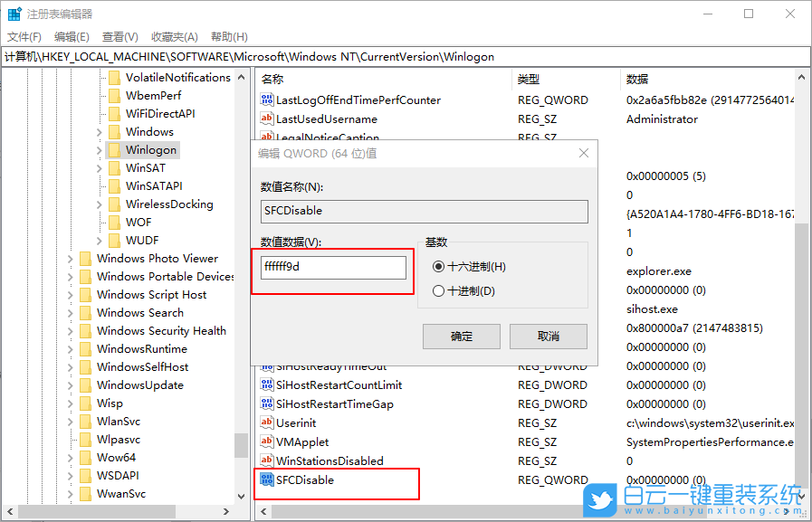Click the 取消 button in the dialog
This screenshot has height=522, width=812.
[548, 336]
